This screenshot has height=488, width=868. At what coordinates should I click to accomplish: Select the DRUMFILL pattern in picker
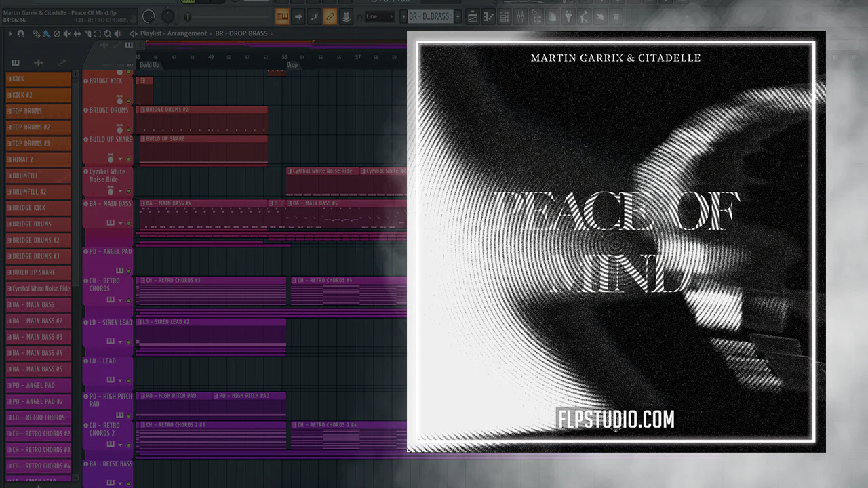[x=38, y=176]
